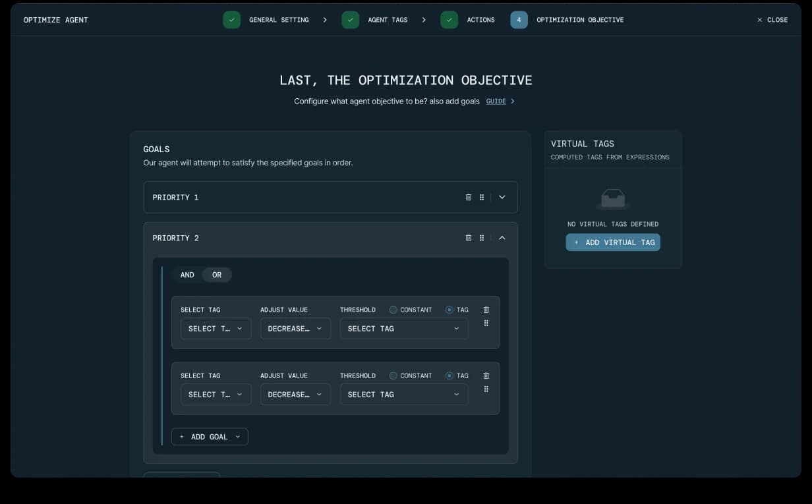Click the Virtual Tags panel title
This screenshot has width=812, height=504.
[x=583, y=144]
